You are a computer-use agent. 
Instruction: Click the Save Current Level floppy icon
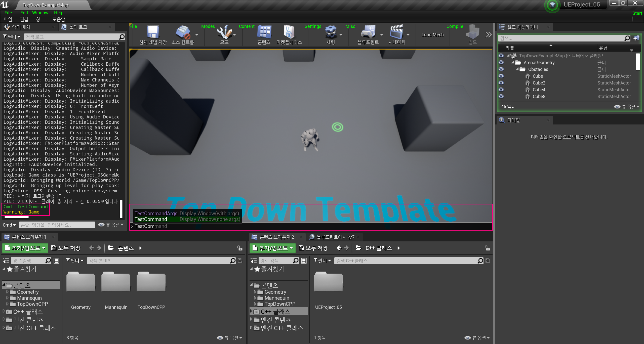click(153, 32)
